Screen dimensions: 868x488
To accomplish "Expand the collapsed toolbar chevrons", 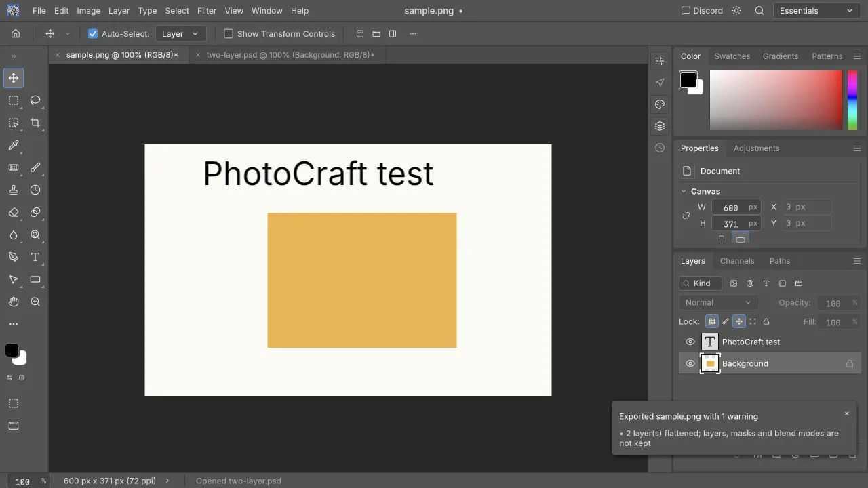I will point(14,56).
